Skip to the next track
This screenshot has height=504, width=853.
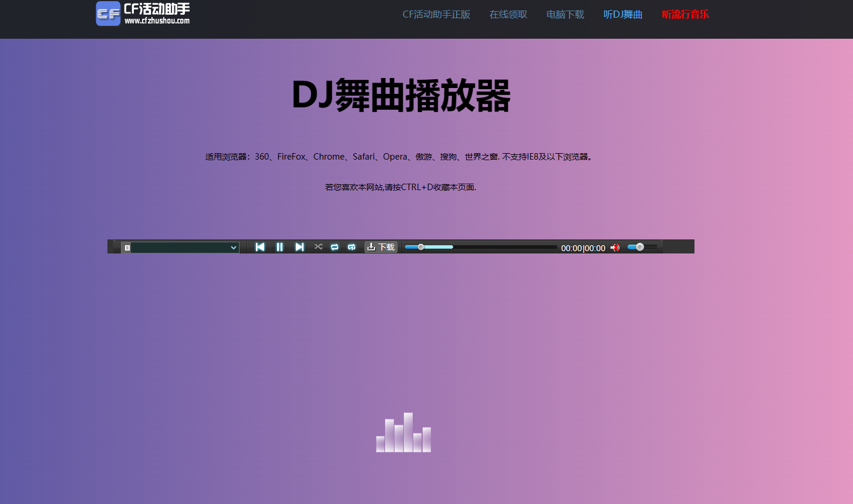(x=299, y=247)
